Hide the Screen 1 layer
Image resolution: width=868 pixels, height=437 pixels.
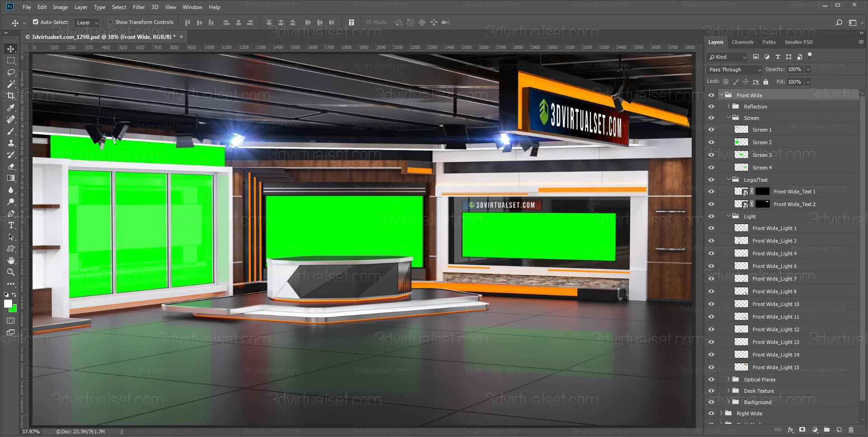point(712,130)
